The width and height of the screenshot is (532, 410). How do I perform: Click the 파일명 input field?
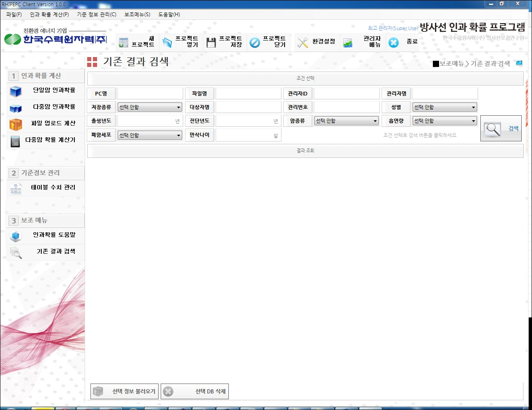(248, 93)
